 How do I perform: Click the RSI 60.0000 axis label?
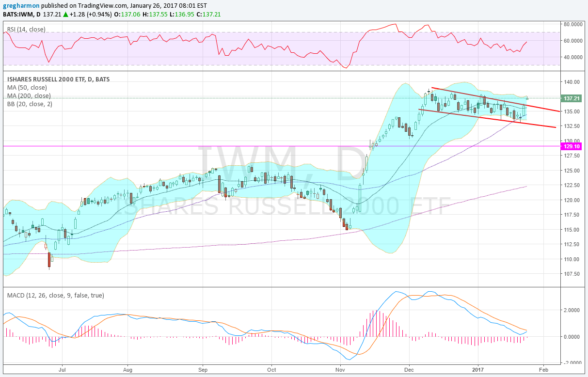pyautogui.click(x=573, y=41)
